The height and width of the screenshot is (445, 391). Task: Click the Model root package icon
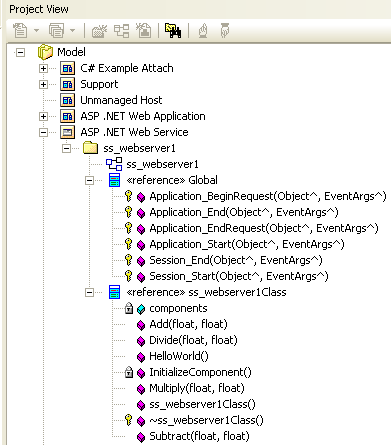coord(45,52)
